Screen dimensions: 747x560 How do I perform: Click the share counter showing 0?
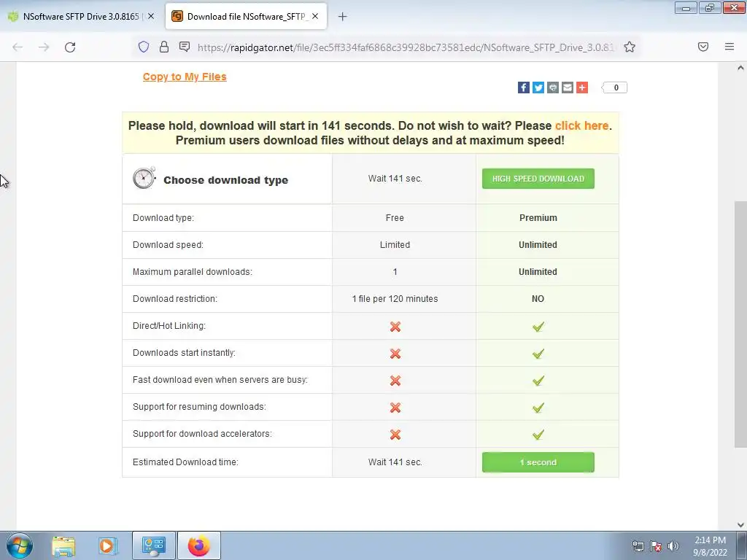(x=615, y=87)
